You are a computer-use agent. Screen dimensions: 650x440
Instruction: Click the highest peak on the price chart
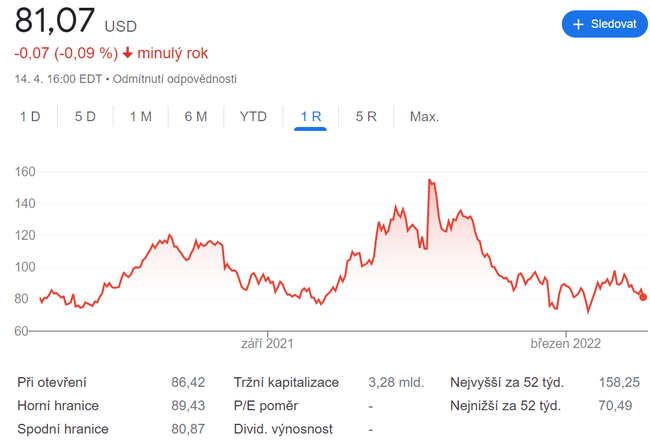pos(429,181)
